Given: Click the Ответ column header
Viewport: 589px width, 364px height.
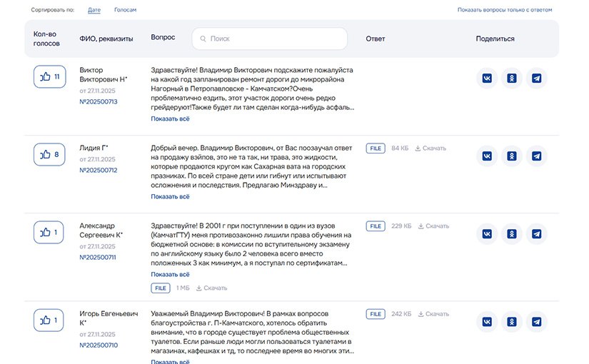Looking at the screenshot, I should point(376,39).
